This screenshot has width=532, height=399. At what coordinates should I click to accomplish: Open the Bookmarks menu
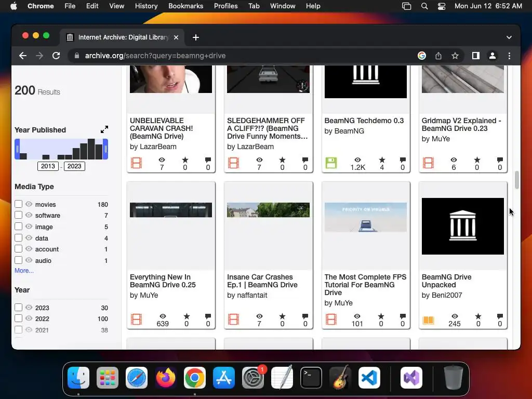(x=185, y=6)
